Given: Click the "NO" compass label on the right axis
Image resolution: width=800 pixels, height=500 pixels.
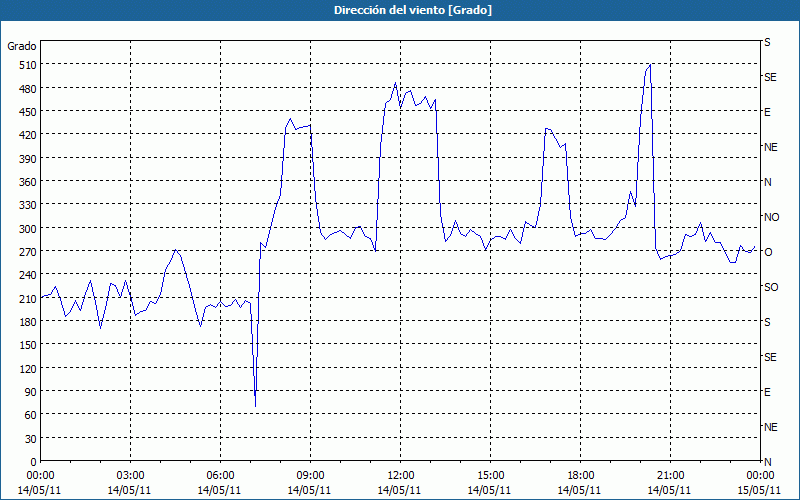Looking at the screenshot, I should pyautogui.click(x=771, y=217).
